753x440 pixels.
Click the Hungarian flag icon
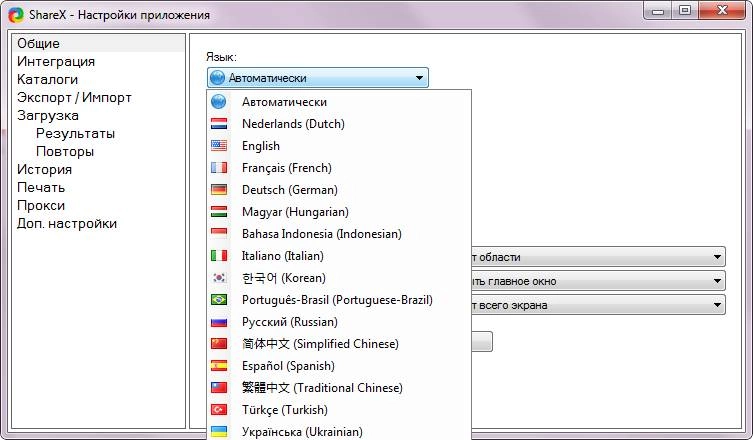click(219, 212)
